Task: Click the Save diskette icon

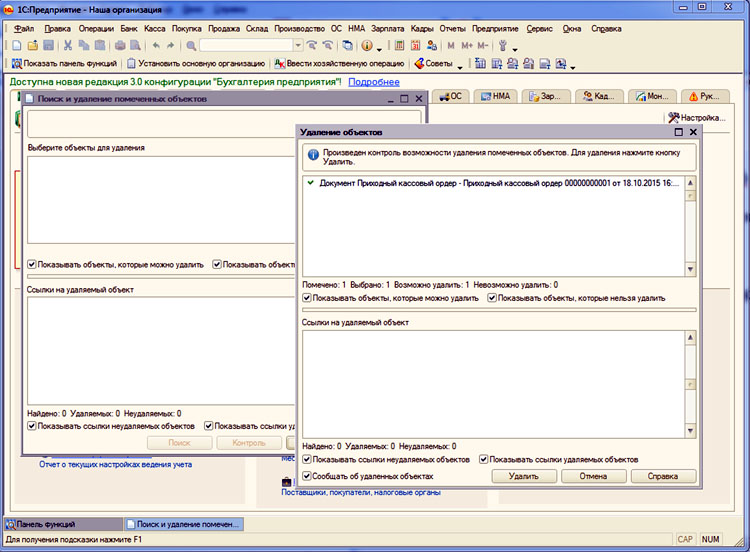Action: (48, 45)
